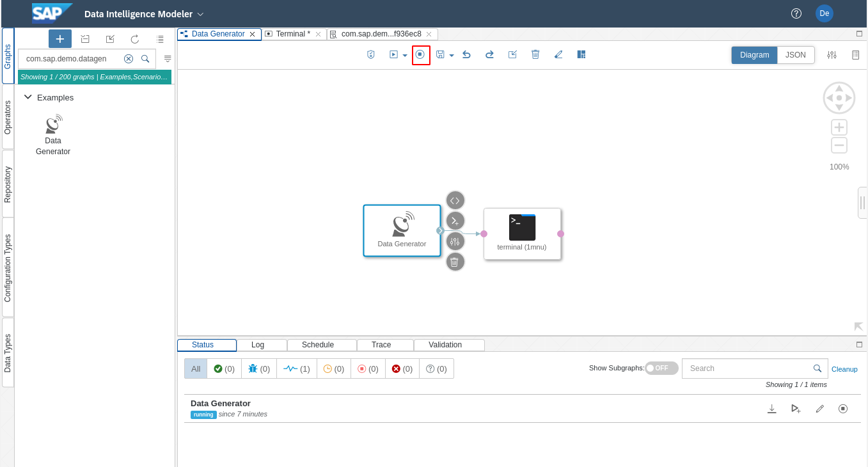
Task: Toggle the Show Subgraphs switch
Action: coord(661,368)
